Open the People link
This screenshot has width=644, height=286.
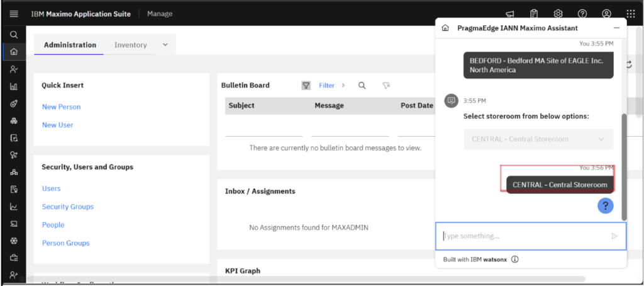click(x=53, y=225)
